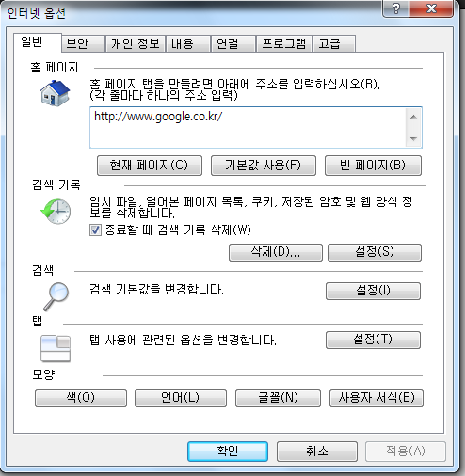Go to the 프로그램 tab
This screenshot has width=465, height=476.
284,43
